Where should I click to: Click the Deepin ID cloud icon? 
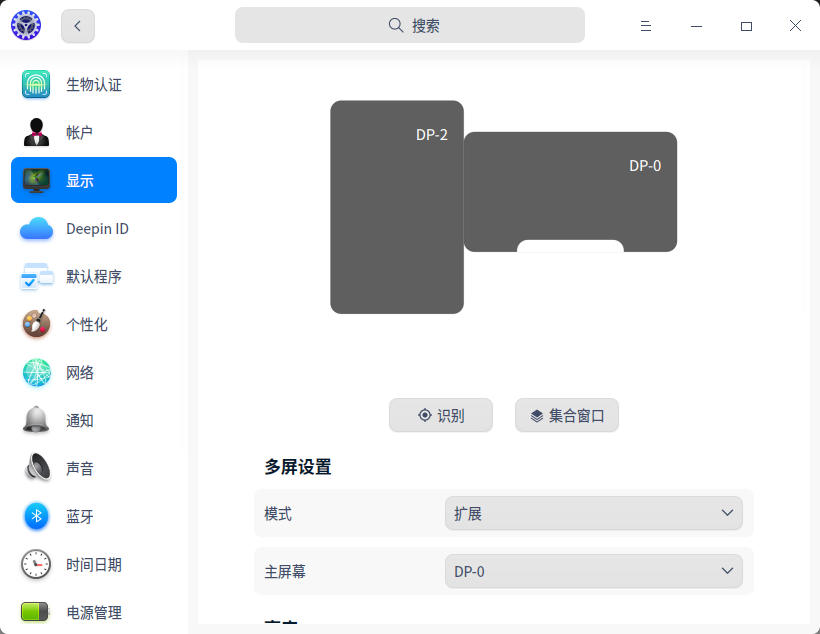tap(36, 229)
